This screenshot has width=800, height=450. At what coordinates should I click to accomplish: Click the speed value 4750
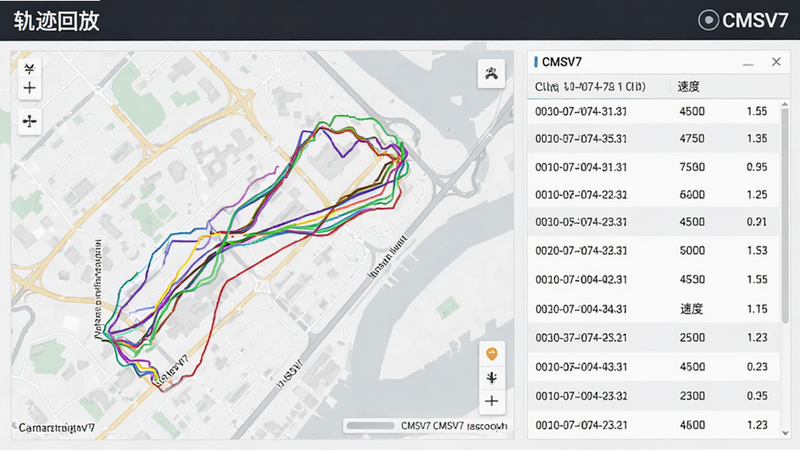(692, 138)
